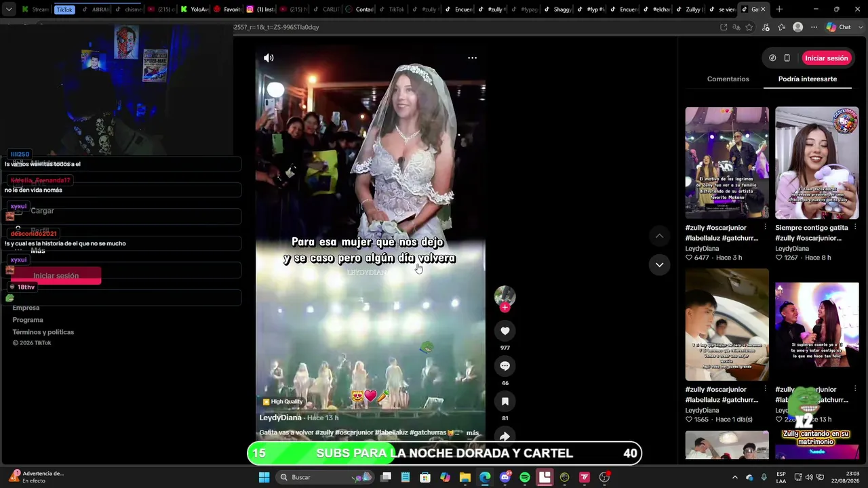Click the red Iniciar sesión button in the sidebar
The image size is (868, 488).
[56, 276]
